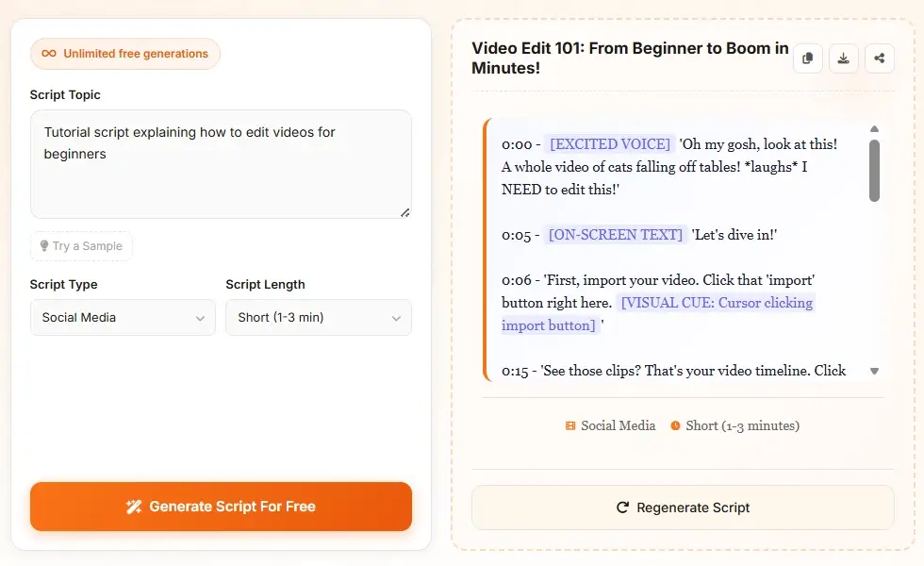Click the Unlimited free generations badge

[x=124, y=54]
